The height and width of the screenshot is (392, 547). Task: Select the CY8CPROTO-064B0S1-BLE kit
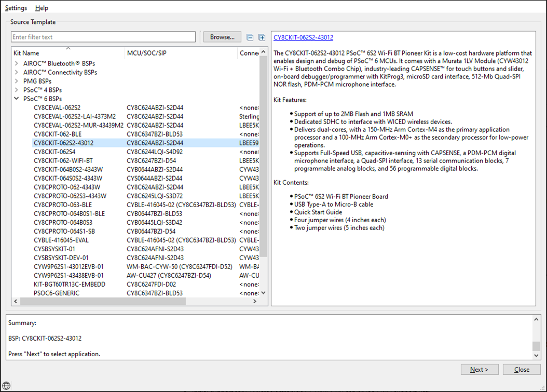coord(70,213)
